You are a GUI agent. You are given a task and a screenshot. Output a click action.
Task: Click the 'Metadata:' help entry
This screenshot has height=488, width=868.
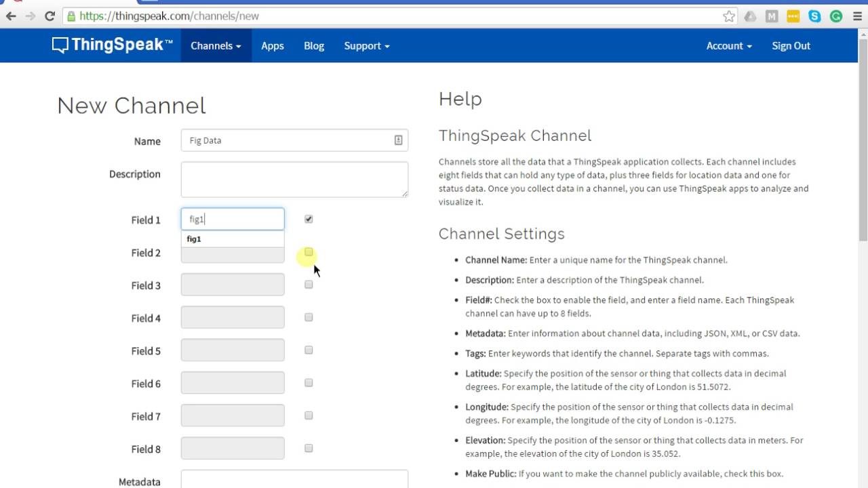click(633, 333)
